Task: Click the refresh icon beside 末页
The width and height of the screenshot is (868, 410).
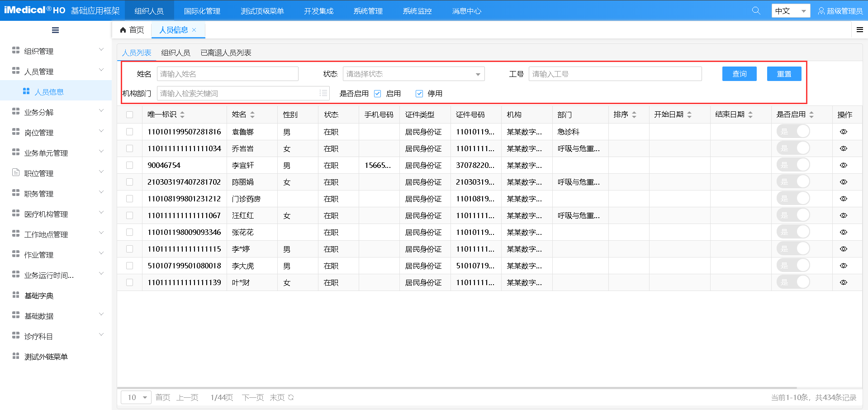Action: coord(290,397)
